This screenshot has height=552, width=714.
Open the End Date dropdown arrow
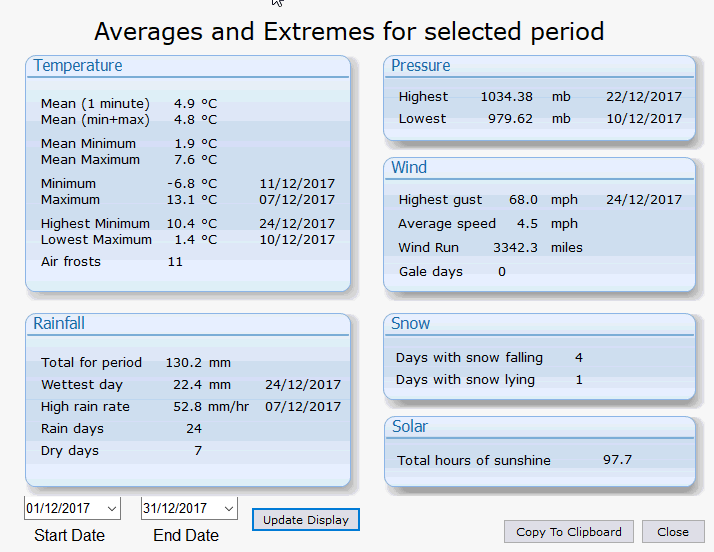(229, 508)
